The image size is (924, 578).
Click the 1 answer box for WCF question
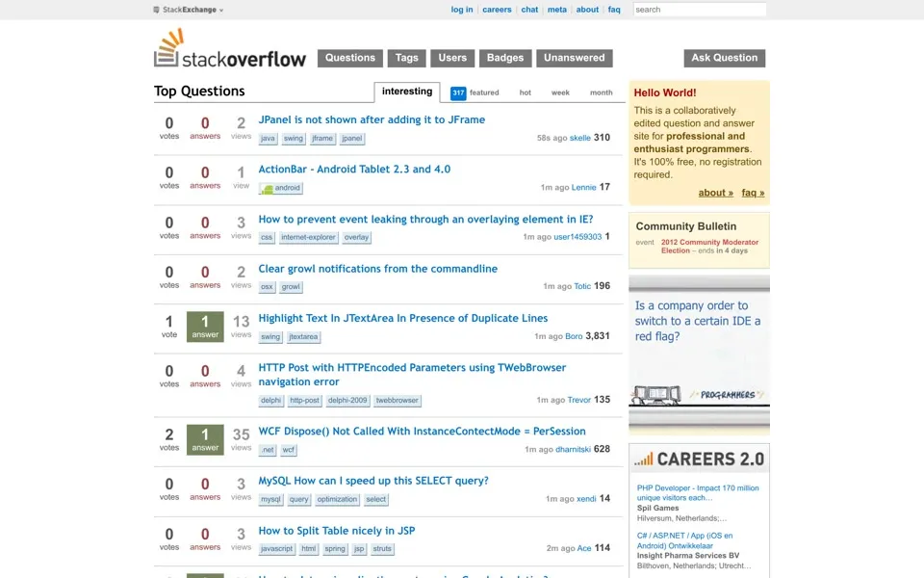coord(205,440)
